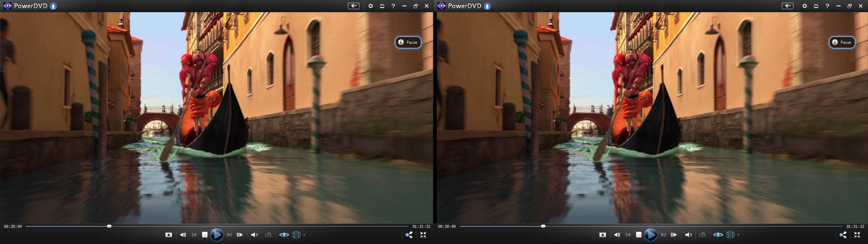This screenshot has width=868, height=244.
Task: Open settings gear in right window
Action: tap(805, 6)
